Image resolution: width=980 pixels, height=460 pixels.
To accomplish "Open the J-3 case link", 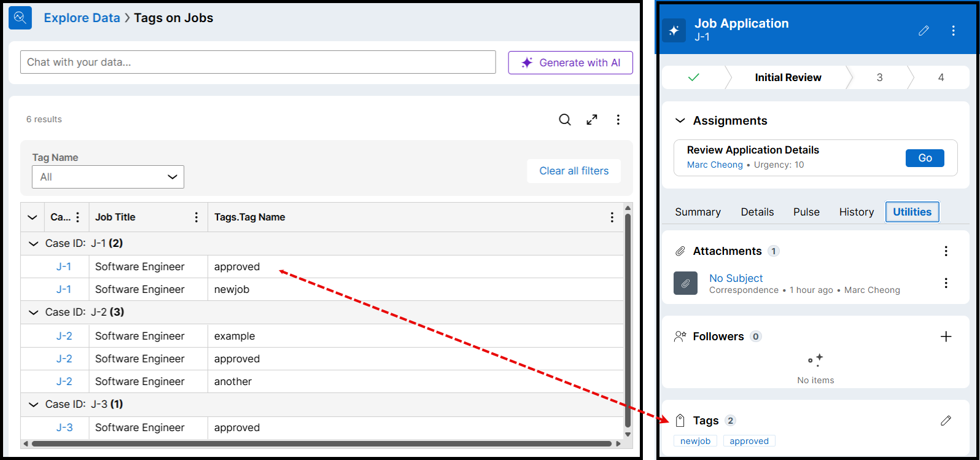I will coord(64,427).
